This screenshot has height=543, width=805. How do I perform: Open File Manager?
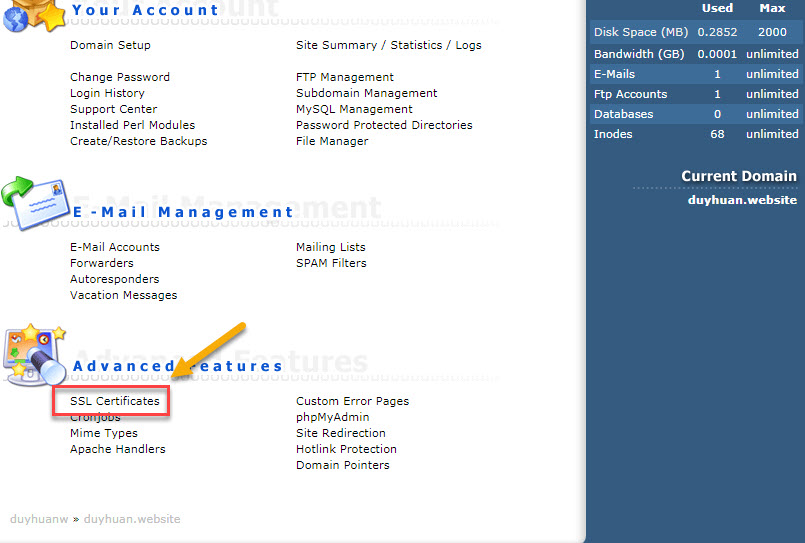[x=332, y=141]
